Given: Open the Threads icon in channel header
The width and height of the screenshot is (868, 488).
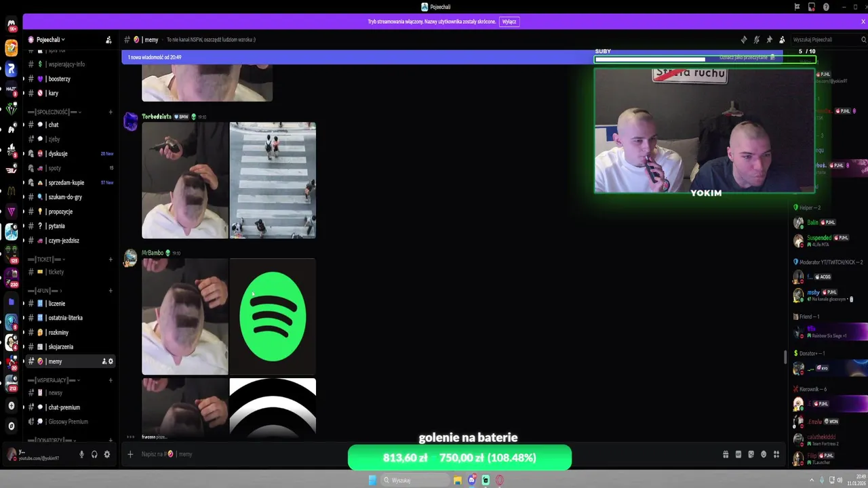Looking at the screenshot, I should [744, 40].
